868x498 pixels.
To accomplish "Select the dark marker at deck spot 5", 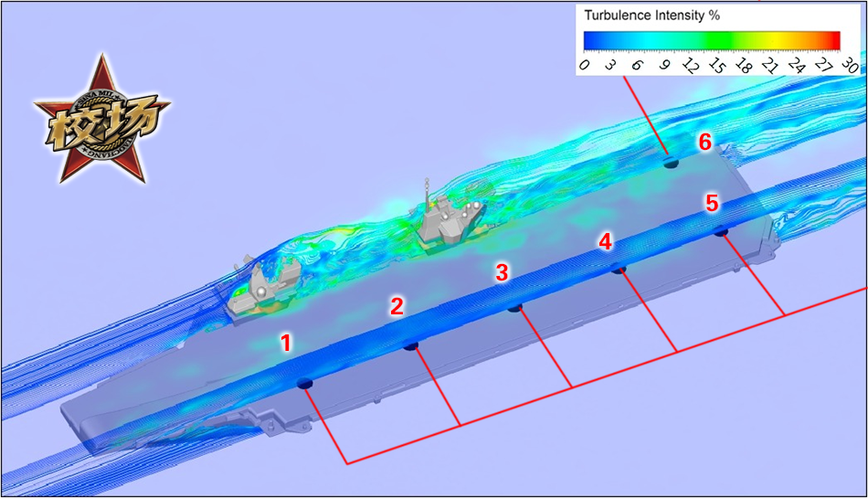I will click(x=721, y=231).
